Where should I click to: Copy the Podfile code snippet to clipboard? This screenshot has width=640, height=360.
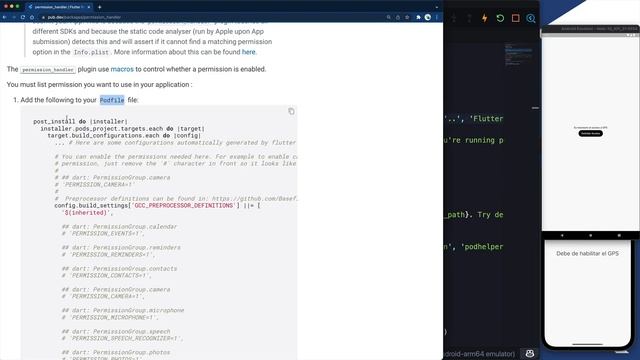click(291, 111)
